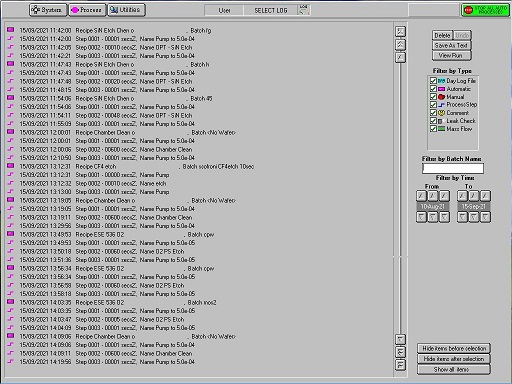Increase the From date middle field
Screen dimensions: 512x384
pos(433,196)
